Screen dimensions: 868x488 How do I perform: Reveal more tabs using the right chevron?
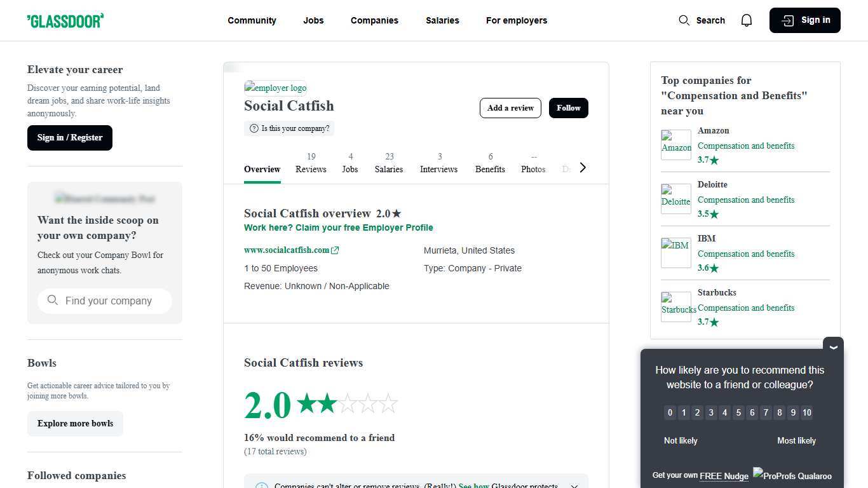[582, 167]
